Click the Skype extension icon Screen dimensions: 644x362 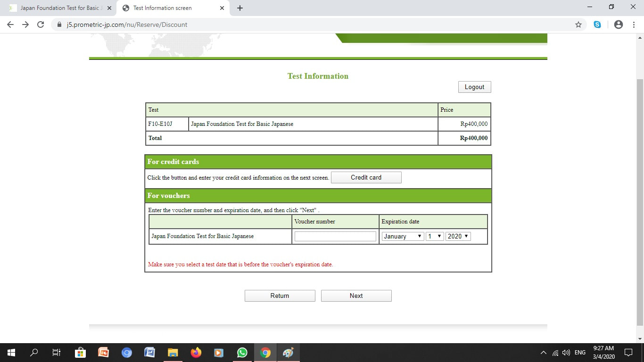click(x=597, y=25)
